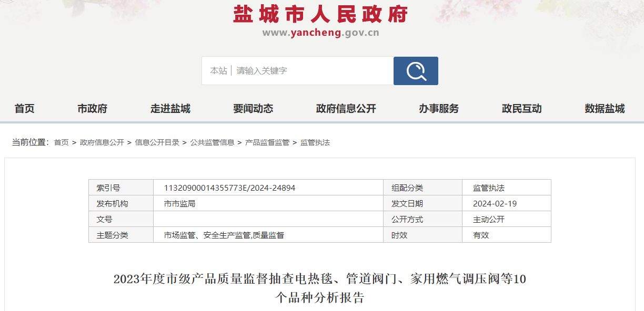Open 信息公开目录 in the breadcrumb
Viewport: 644px width, 311px height.
click(157, 142)
